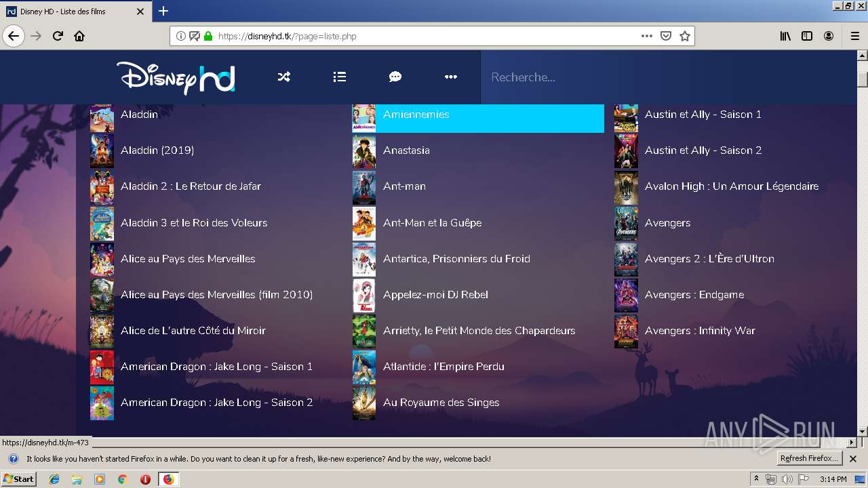Select highlighted Amiennemies entry
The image size is (868, 488).
point(478,118)
